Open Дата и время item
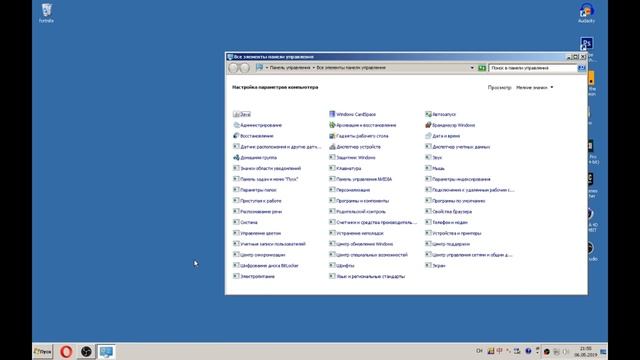 pos(443,136)
